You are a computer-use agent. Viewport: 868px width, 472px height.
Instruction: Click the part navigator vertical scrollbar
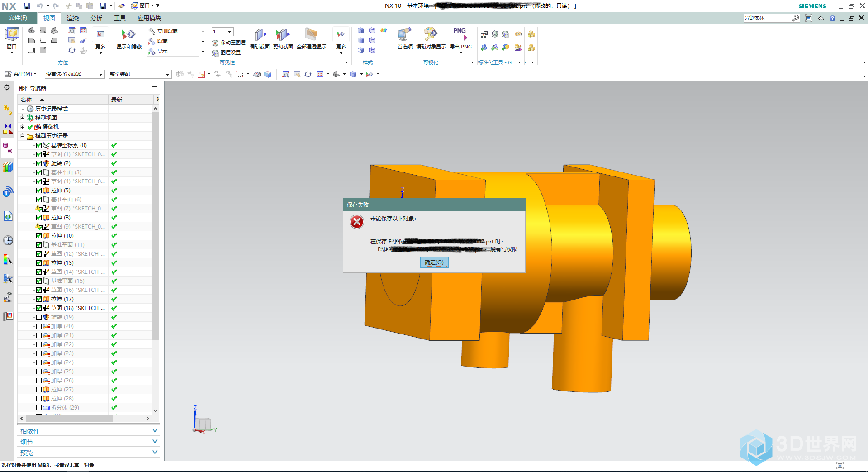pyautogui.click(x=156, y=226)
